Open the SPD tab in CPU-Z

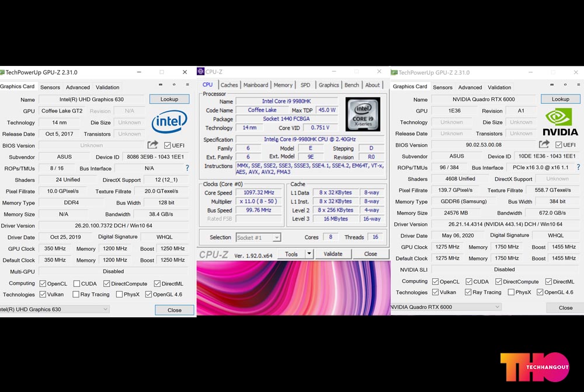[x=305, y=85]
